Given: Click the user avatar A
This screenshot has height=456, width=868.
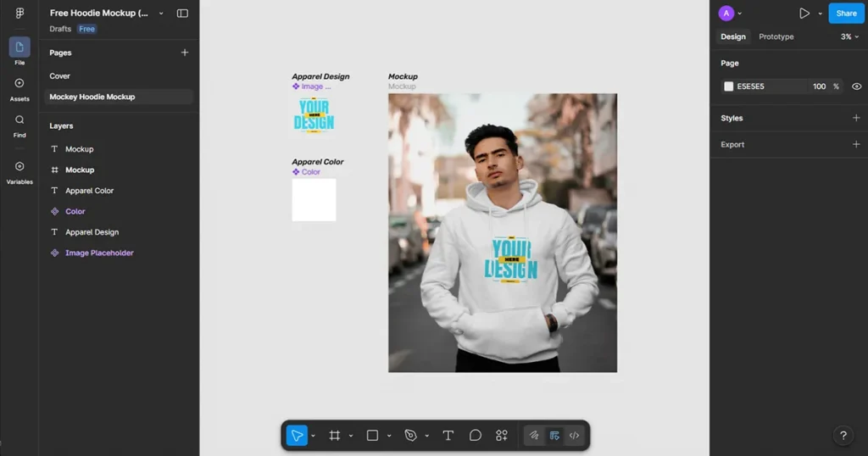Looking at the screenshot, I should (726, 14).
